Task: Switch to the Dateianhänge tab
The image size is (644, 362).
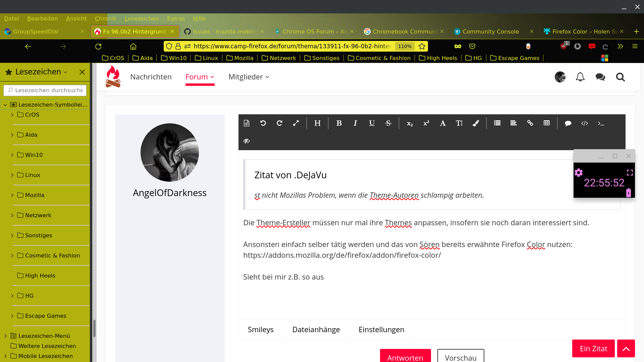Action: pos(316,329)
